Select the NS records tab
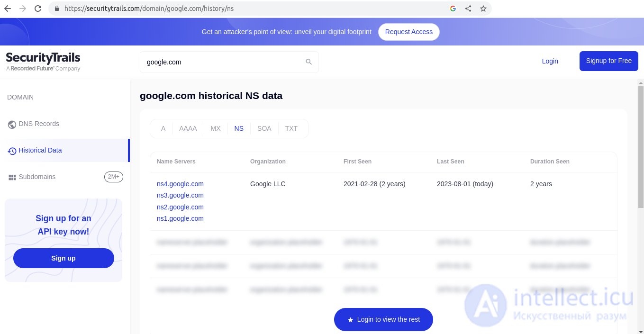Viewport: 644px width, 334px height. coord(239,128)
